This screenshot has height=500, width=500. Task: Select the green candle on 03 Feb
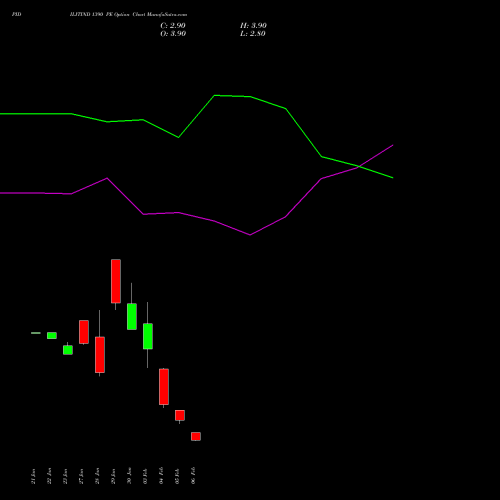[x=148, y=336]
